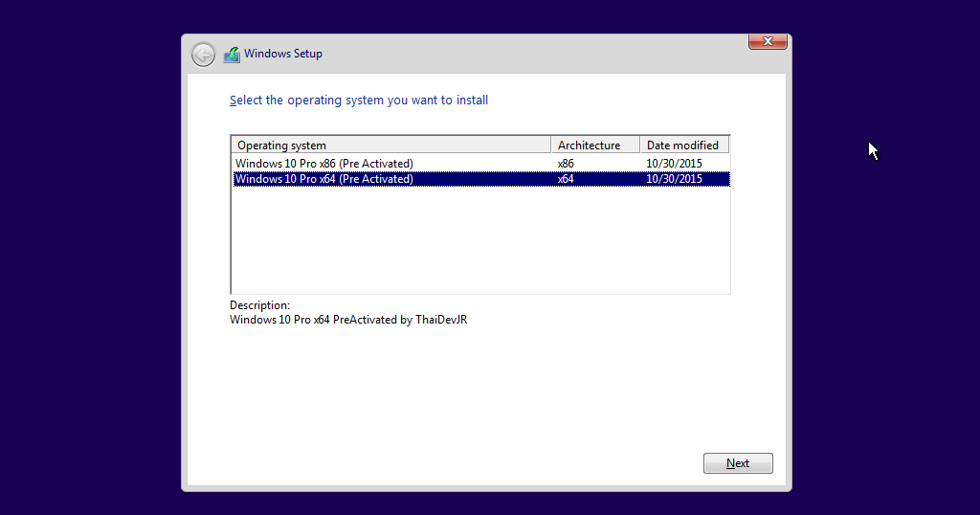
Task: Click 10/30/2015 date in x86 row
Action: point(674,163)
